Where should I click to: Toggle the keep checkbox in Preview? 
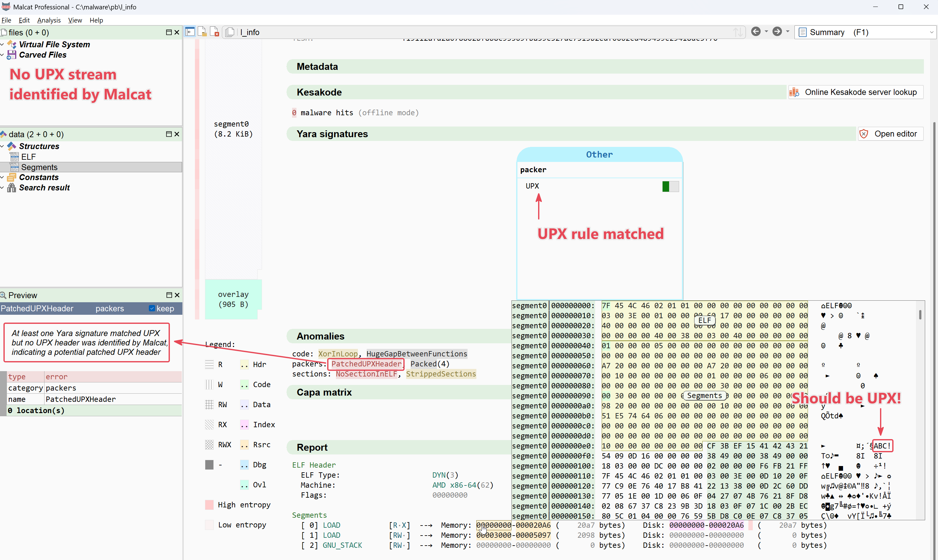pos(152,308)
